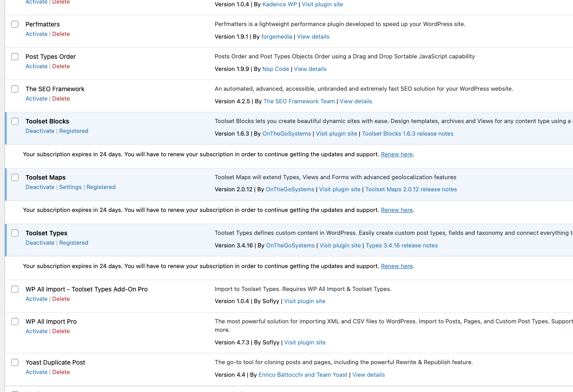Open Toolset Blocks 1.6.3 release notes

pyautogui.click(x=408, y=134)
